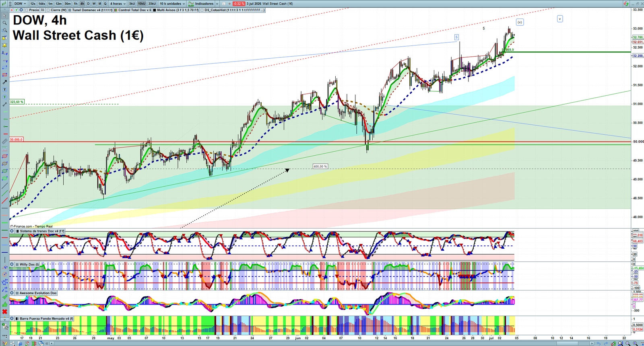Toggle Control Total Doc v.6 indicator
The image size is (644, 346).
pos(116,10)
